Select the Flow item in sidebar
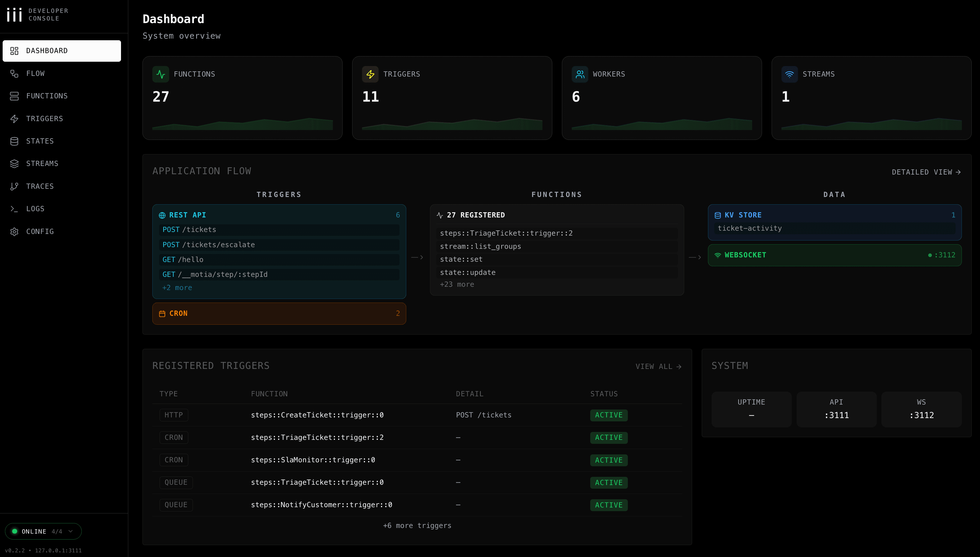 [x=35, y=74]
